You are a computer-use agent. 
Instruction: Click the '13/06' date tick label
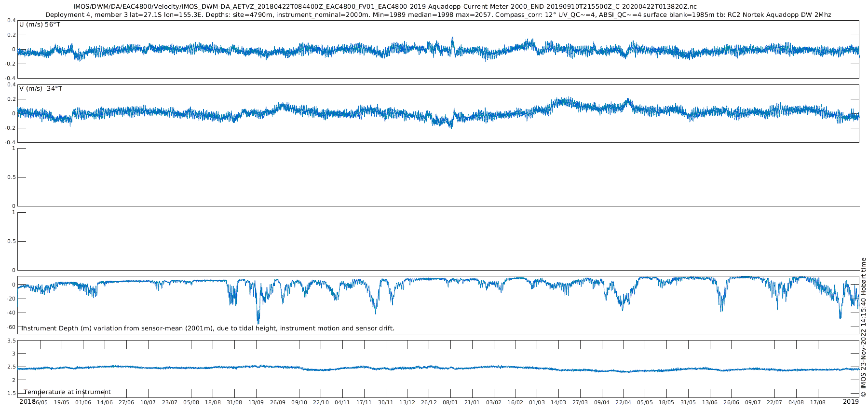tap(710, 402)
